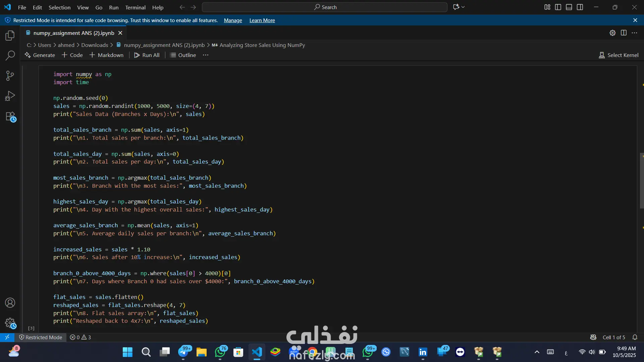Screen dimensions: 644x362
Task: Open the Accounts icon in the activity bar
Action: [x=10, y=303]
